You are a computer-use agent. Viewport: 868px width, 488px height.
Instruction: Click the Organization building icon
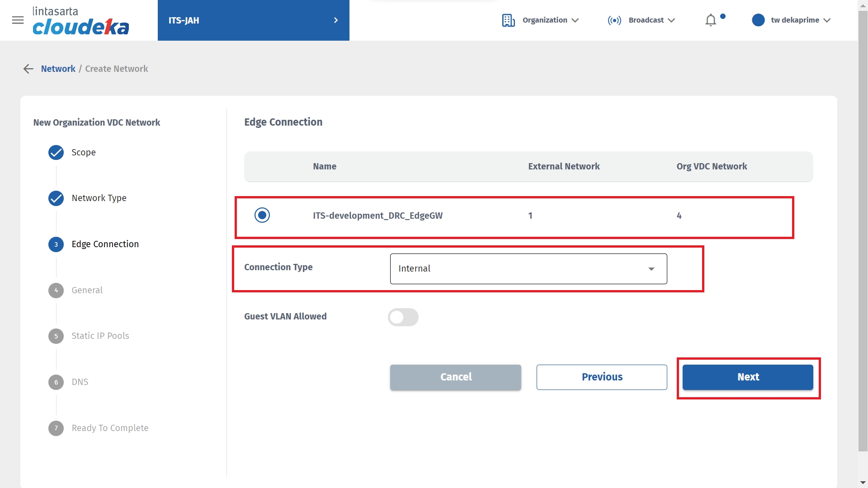(508, 20)
